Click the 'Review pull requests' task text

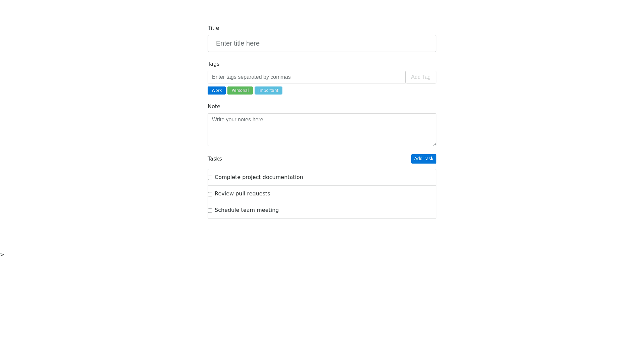pos(242,194)
